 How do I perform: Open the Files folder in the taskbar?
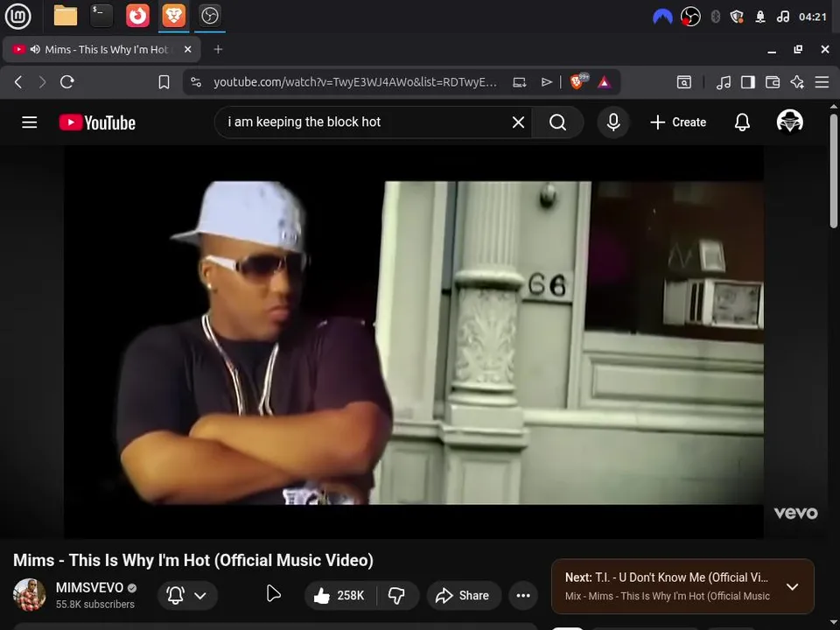click(66, 16)
